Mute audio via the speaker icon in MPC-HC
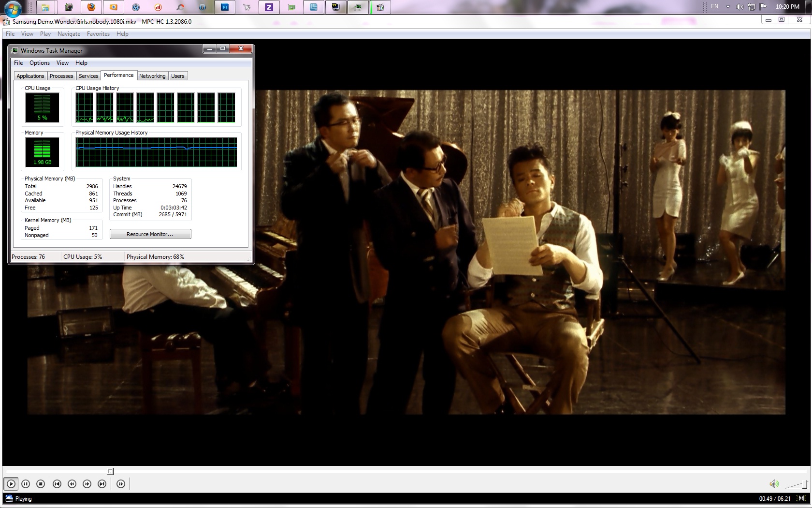 click(x=774, y=484)
